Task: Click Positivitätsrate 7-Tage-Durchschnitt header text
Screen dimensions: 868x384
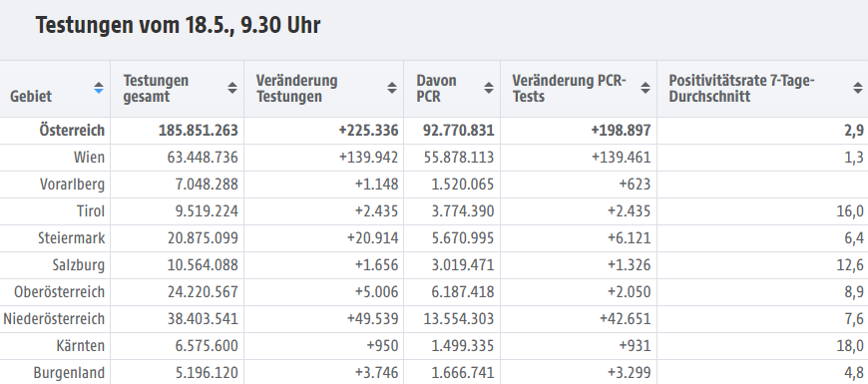Action: click(741, 89)
